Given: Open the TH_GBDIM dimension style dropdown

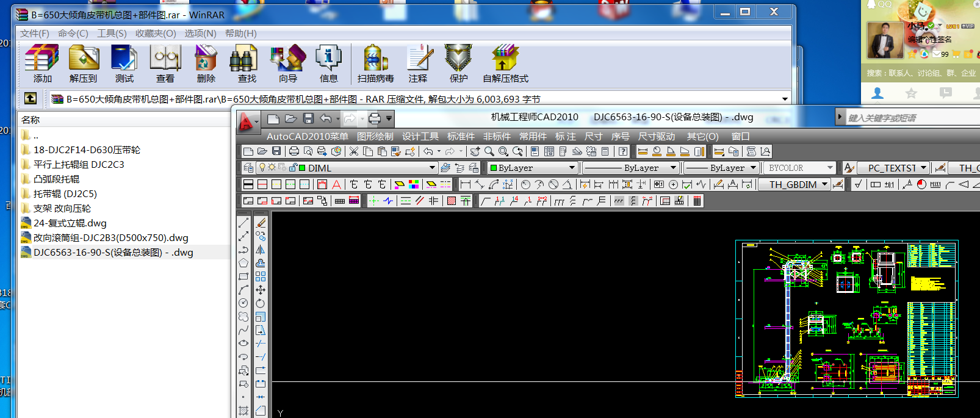Looking at the screenshot, I should tap(824, 184).
